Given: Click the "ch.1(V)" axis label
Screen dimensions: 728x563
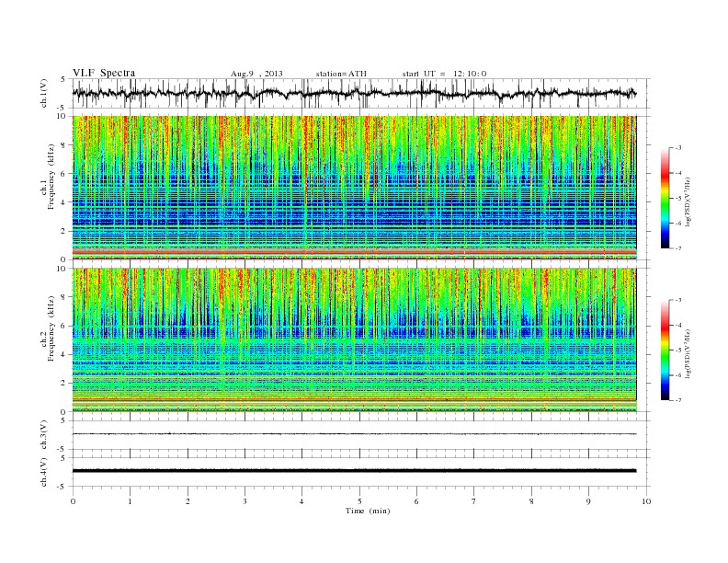Looking at the screenshot, I should coord(44,94).
